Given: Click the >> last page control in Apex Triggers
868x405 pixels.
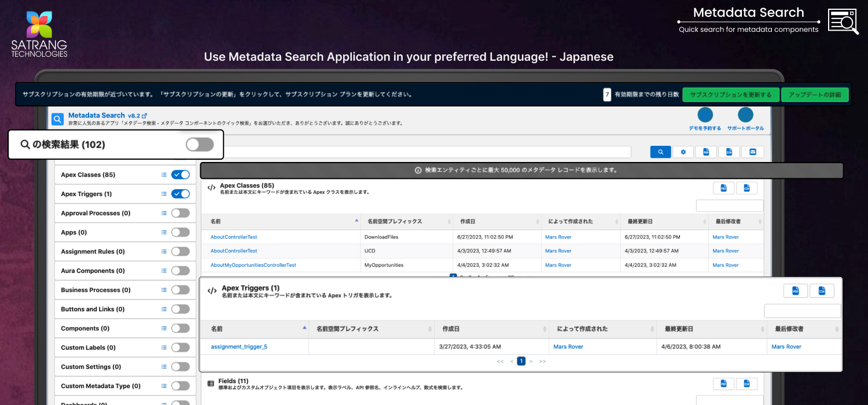Looking at the screenshot, I should (542, 361).
